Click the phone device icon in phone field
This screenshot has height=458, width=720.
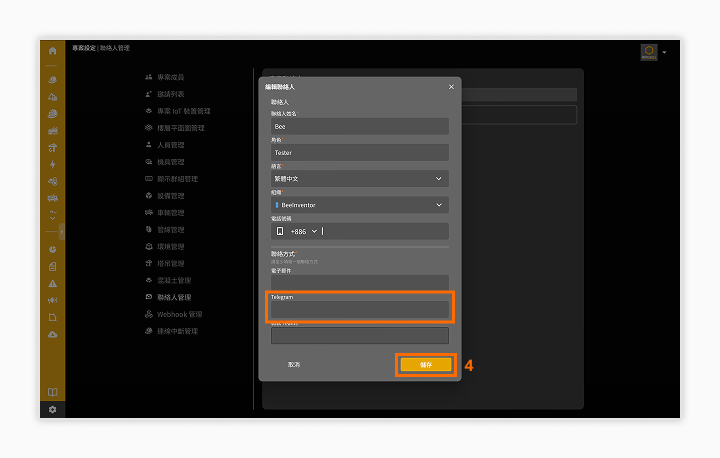280,231
